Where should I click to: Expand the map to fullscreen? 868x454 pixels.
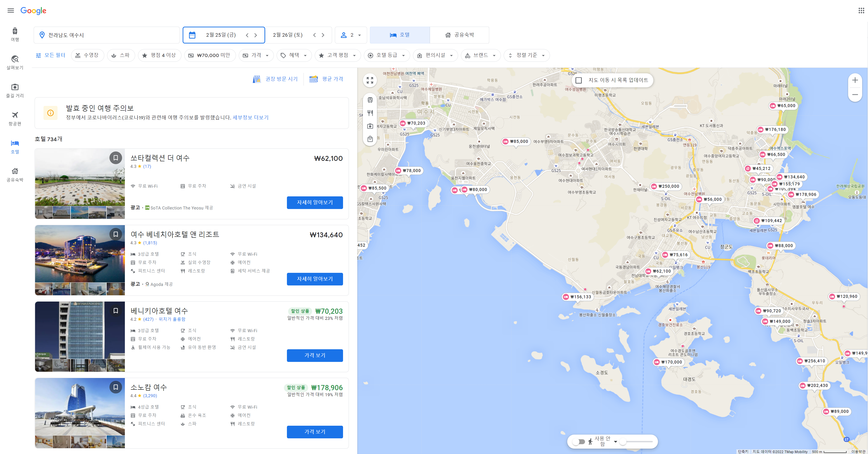[x=370, y=80]
